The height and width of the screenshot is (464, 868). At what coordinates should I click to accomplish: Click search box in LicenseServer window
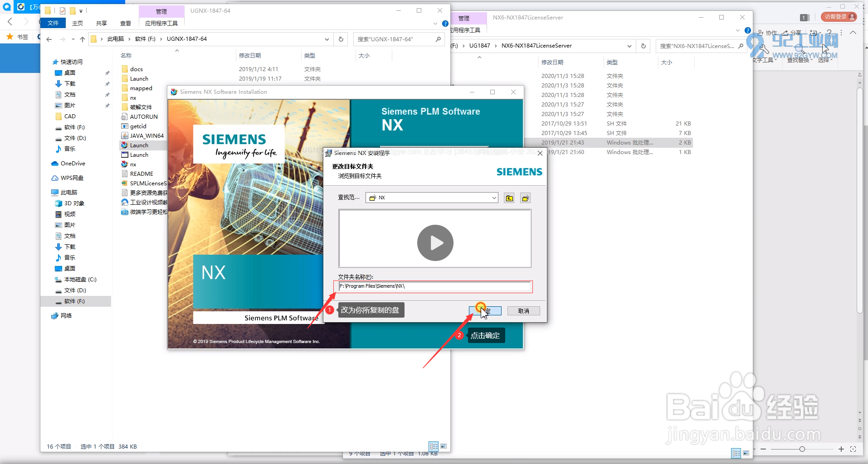click(701, 46)
